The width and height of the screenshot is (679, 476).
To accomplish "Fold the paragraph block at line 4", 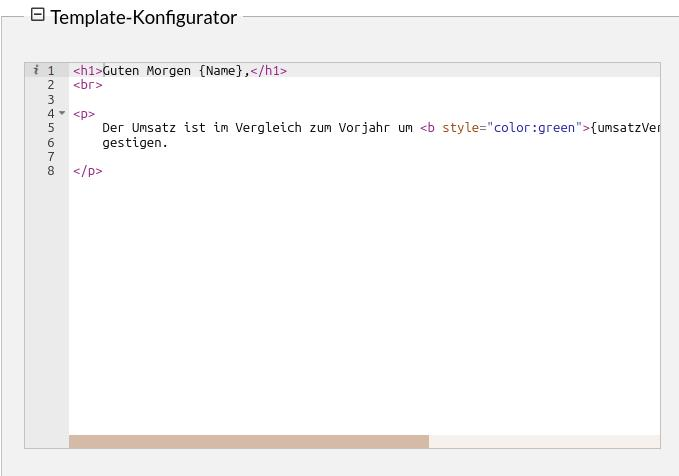I will [x=62, y=113].
